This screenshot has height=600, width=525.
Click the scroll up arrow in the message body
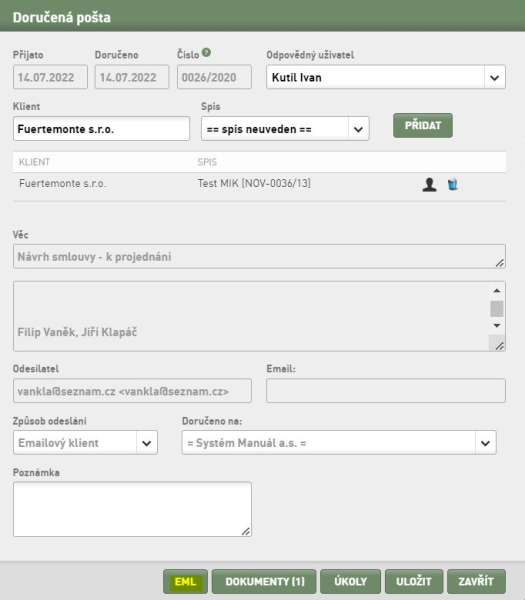pos(497,290)
